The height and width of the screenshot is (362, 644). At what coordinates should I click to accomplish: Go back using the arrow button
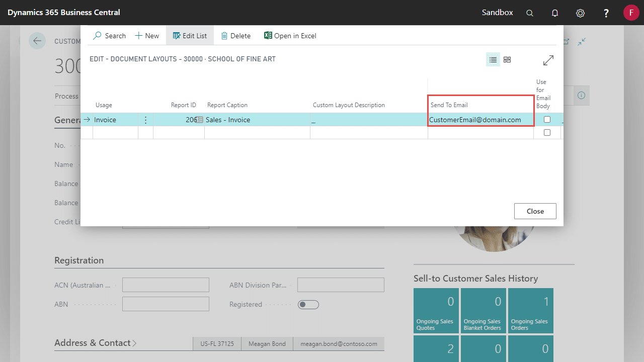tap(37, 41)
